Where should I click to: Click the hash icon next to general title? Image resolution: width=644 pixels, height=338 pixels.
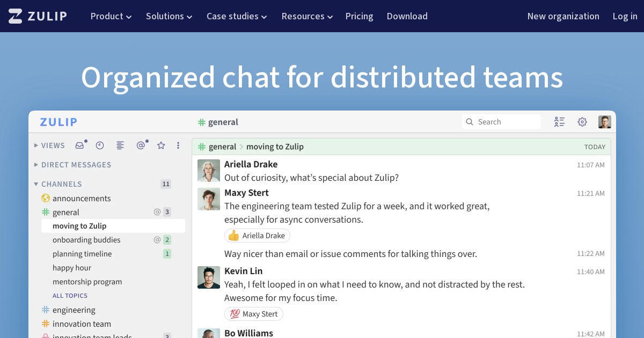coord(202,122)
